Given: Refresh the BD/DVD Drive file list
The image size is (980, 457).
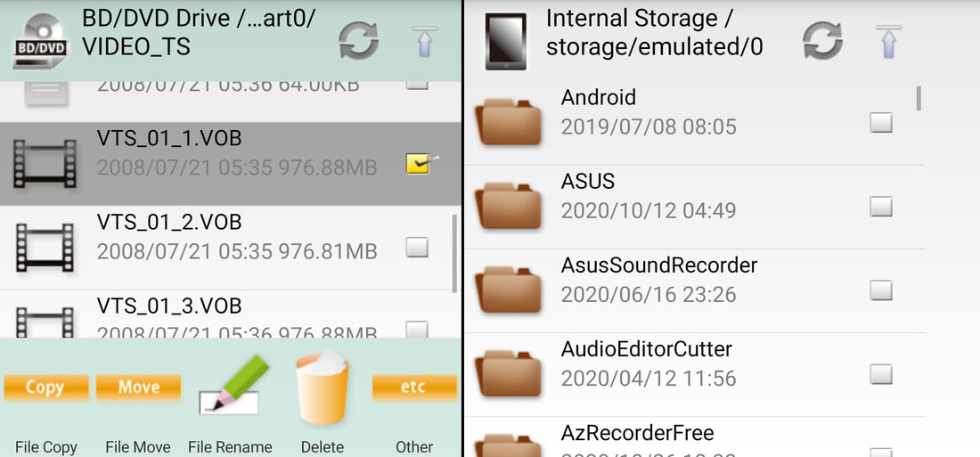Looking at the screenshot, I should tap(359, 41).
